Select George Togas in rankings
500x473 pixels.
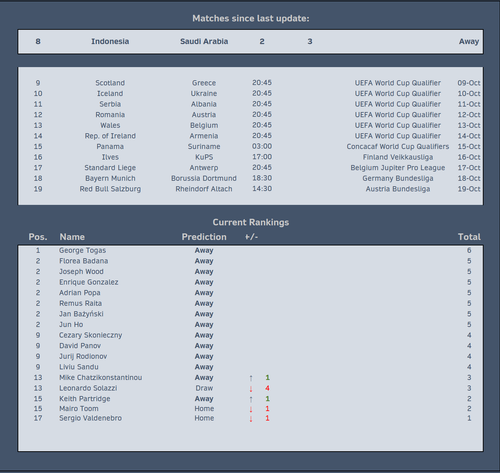click(x=82, y=250)
